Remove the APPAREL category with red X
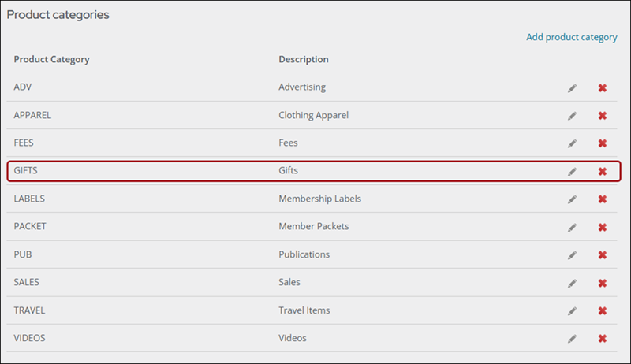 click(x=602, y=116)
